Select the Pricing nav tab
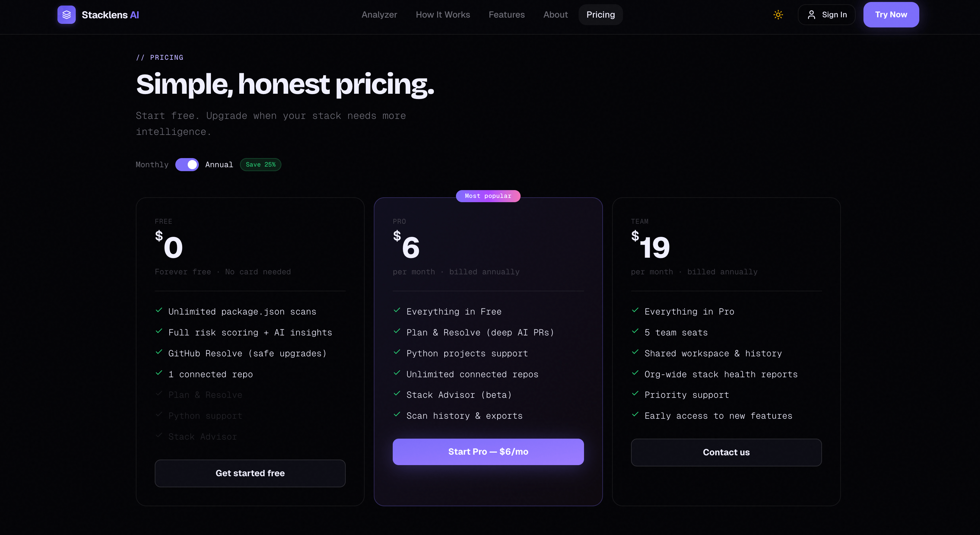Screen dimensions: 980x535 pos(600,15)
